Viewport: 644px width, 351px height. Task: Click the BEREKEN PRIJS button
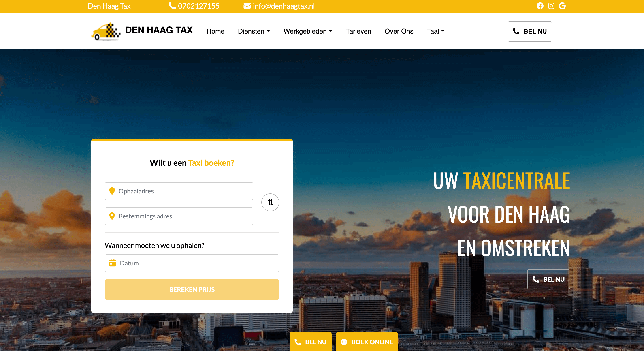(192, 289)
